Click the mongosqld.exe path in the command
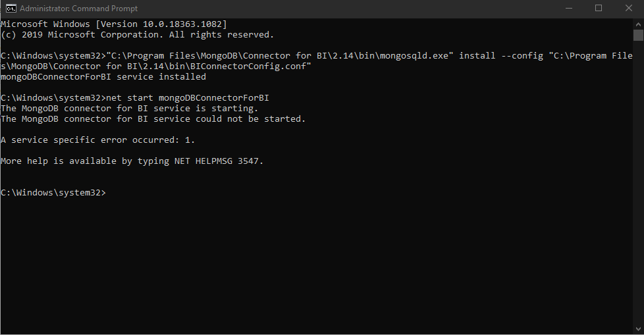The image size is (644, 335). pos(280,56)
